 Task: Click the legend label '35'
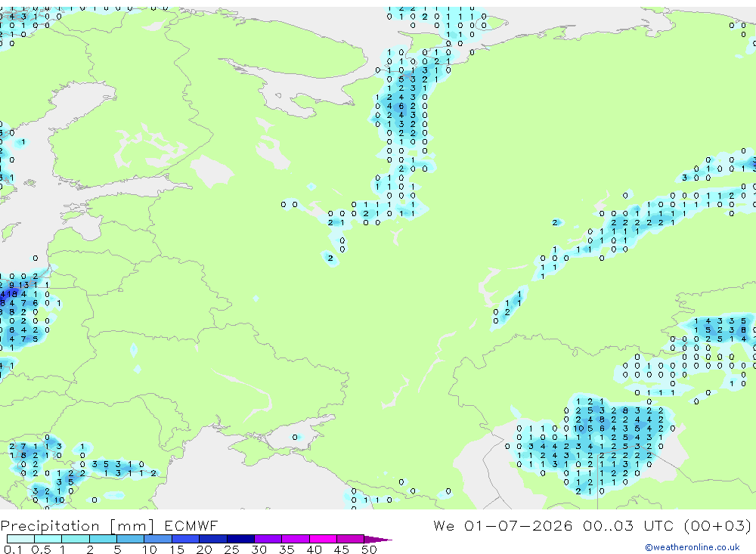pos(287,549)
